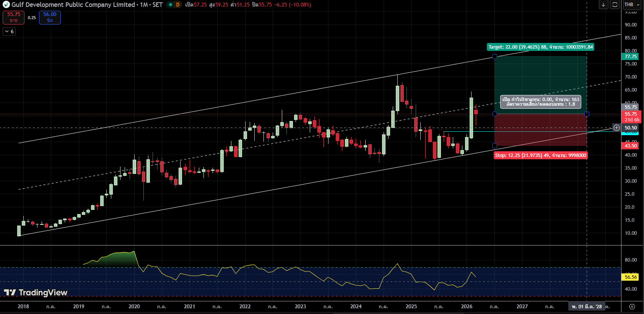Click the 59.25 high price value in the header
The width and height of the screenshot is (644, 314).
pyautogui.click(x=221, y=5)
